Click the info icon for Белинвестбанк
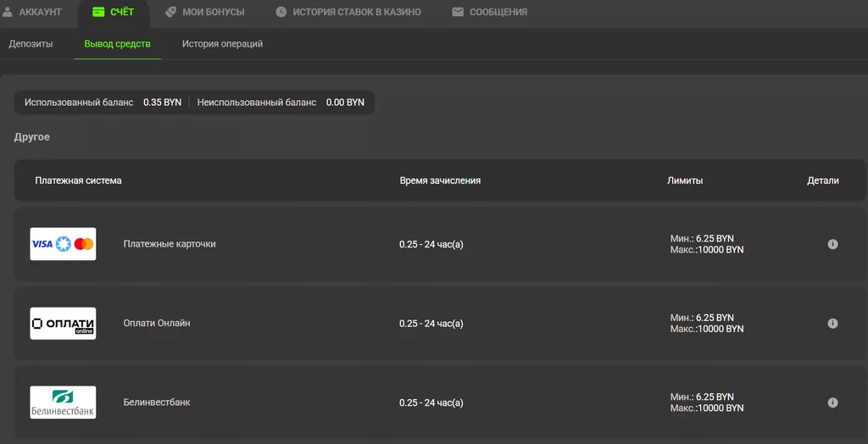 pos(832,402)
